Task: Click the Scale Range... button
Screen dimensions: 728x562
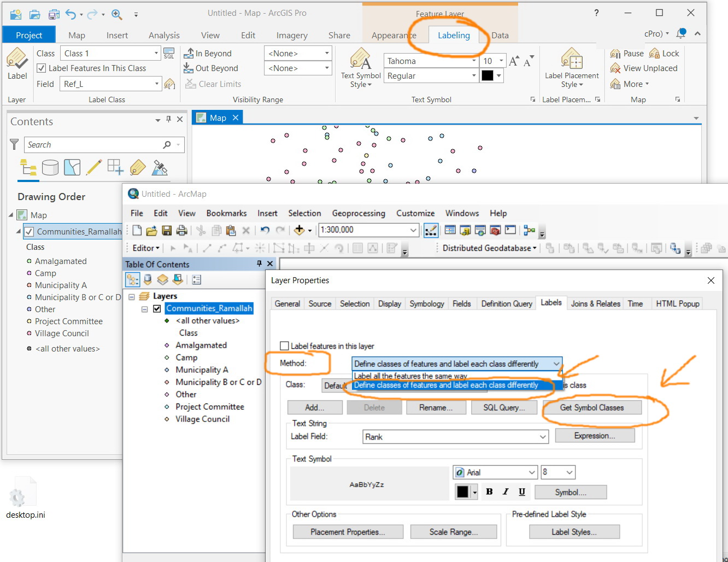Action: (x=454, y=532)
